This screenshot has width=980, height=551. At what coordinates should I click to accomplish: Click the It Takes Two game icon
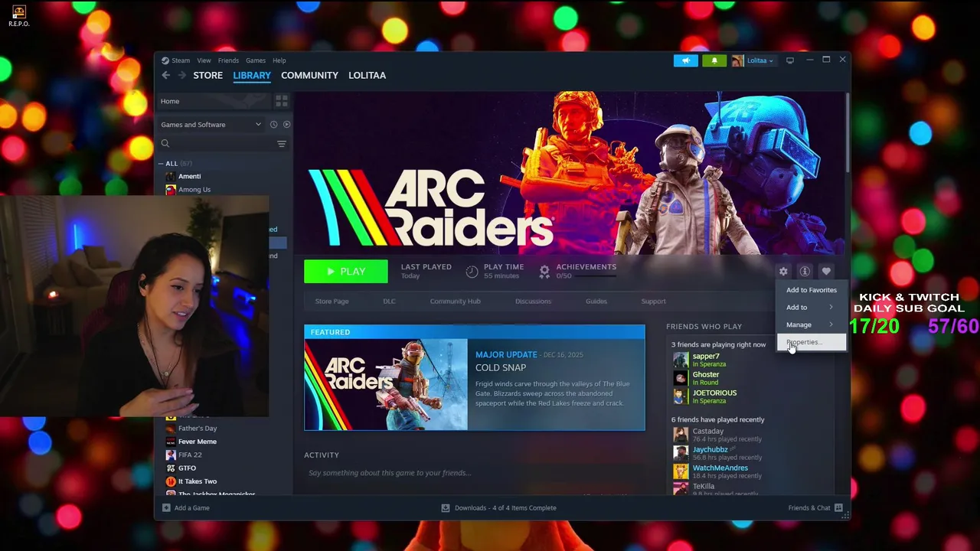171,481
